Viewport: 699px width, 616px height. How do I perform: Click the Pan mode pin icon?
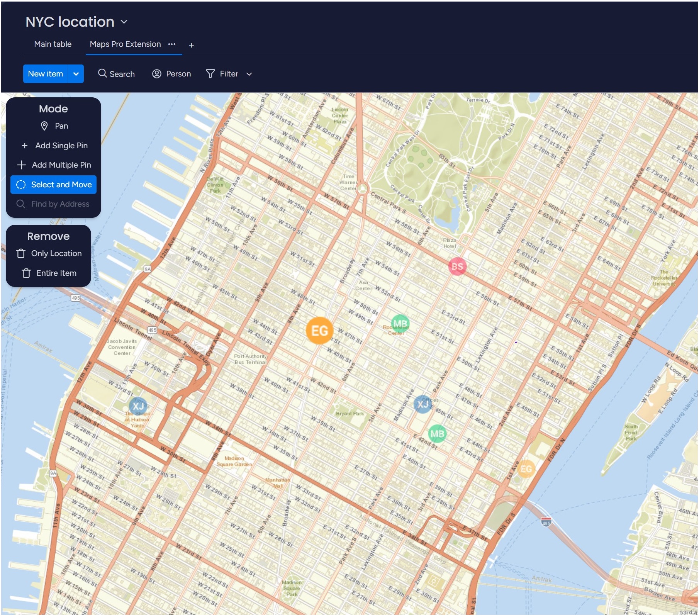[x=44, y=126]
